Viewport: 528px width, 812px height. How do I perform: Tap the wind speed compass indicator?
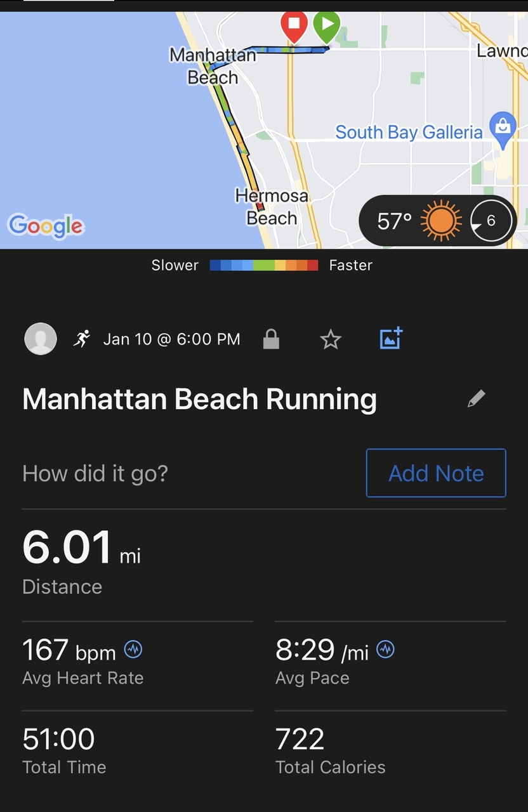tap(491, 221)
